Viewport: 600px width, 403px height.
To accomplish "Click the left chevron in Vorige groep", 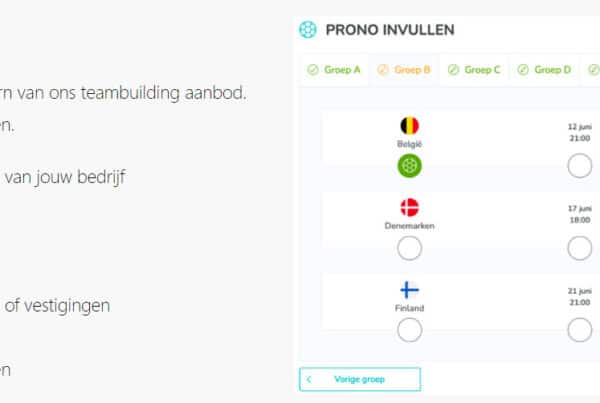I will [x=310, y=380].
